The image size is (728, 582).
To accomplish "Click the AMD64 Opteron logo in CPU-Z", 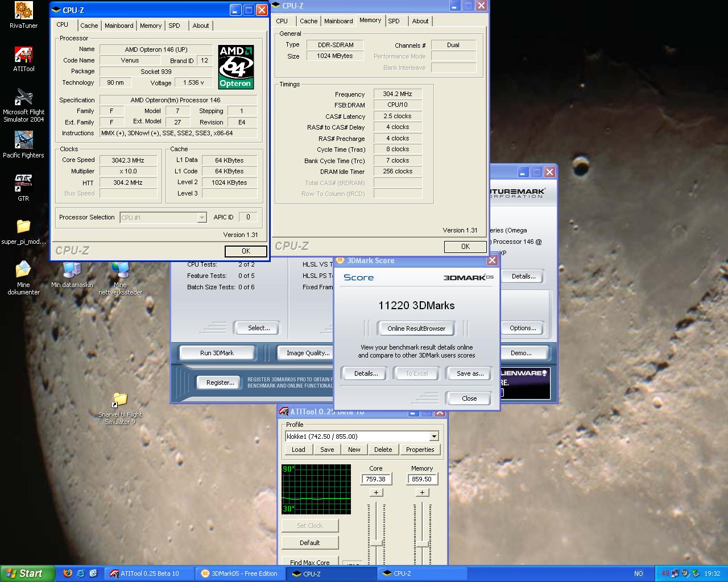I will (235, 67).
